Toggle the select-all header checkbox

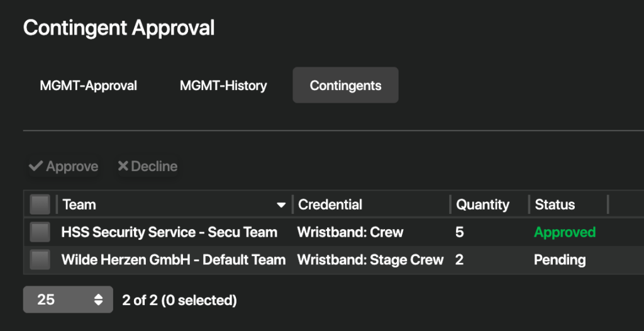click(x=40, y=205)
